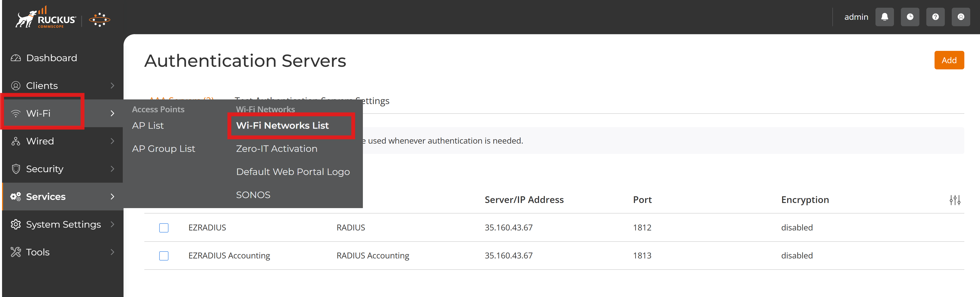The width and height of the screenshot is (980, 297).
Task: Click the activity history clock icon
Action: click(x=910, y=17)
